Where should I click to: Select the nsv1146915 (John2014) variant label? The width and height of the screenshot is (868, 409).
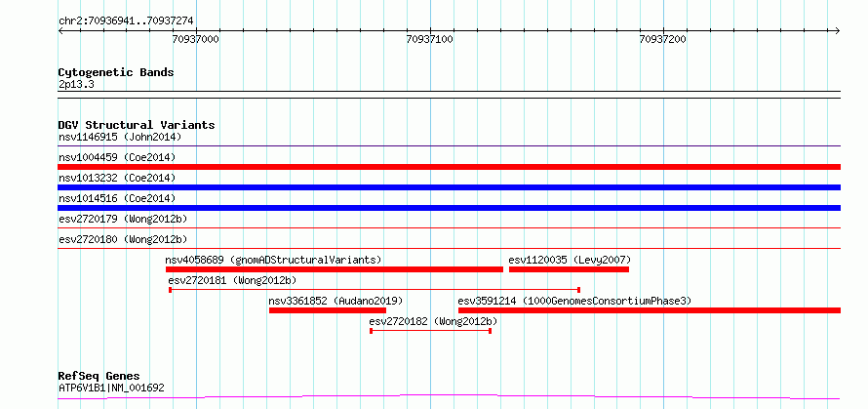[120, 137]
